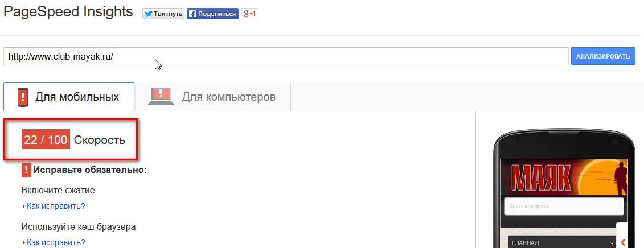The width and height of the screenshot is (644, 248).
Task: Click the red laptop warning icon
Action: click(x=161, y=96)
